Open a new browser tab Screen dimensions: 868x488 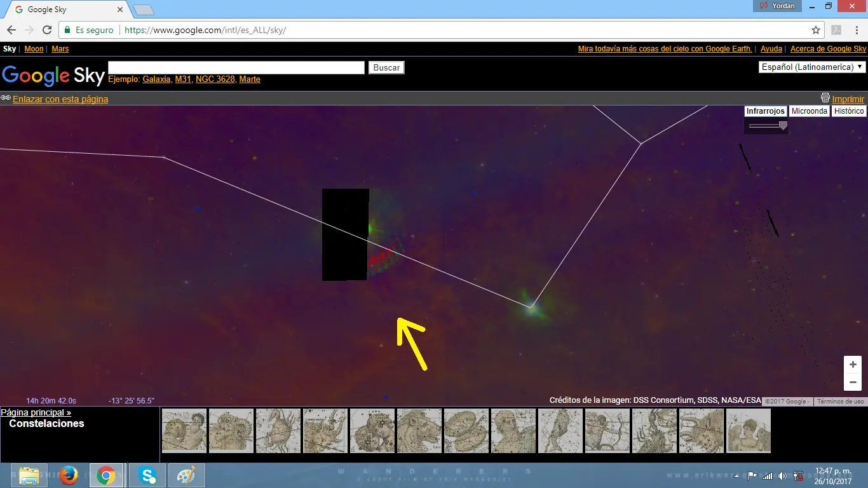click(x=144, y=10)
